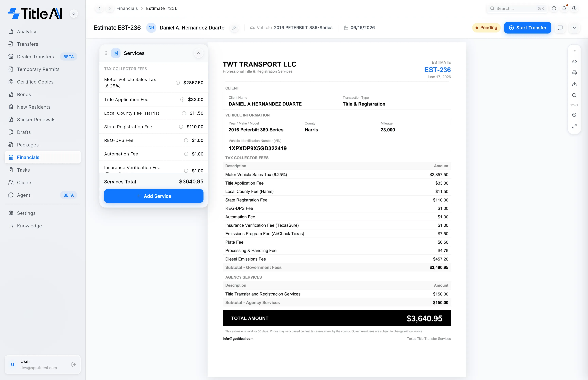Show info for Title Application Fee
The height and width of the screenshot is (380, 588).
click(182, 100)
